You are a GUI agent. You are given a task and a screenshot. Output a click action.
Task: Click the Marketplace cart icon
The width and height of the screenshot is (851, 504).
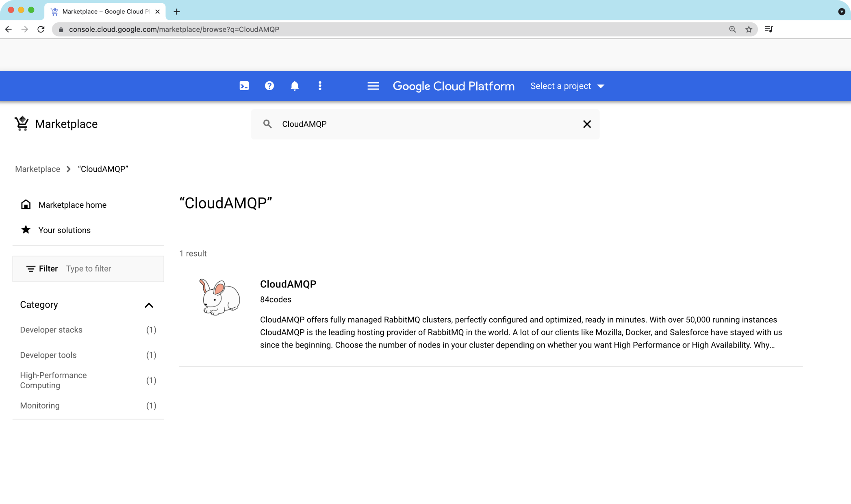tap(22, 124)
